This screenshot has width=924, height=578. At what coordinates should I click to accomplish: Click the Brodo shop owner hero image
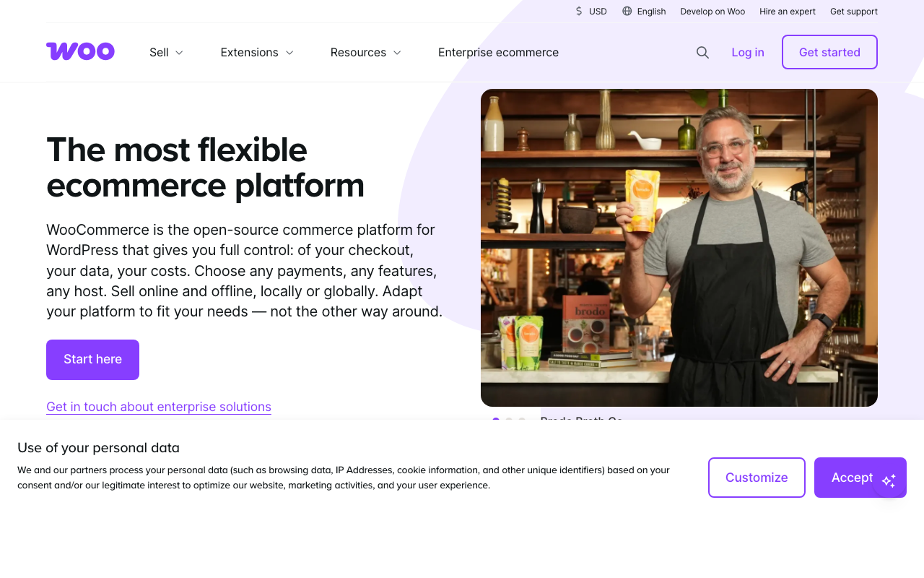pos(679,247)
